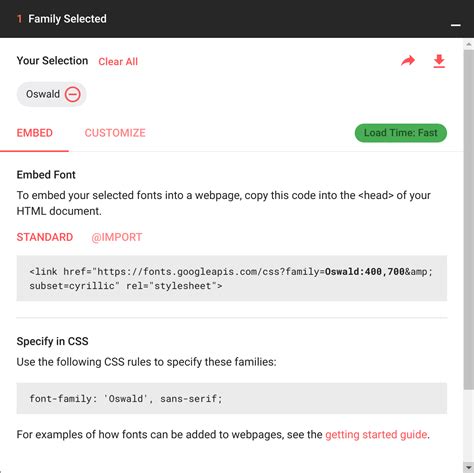Click the share selection arrow icon
This screenshot has height=473, width=474.
pos(408,61)
